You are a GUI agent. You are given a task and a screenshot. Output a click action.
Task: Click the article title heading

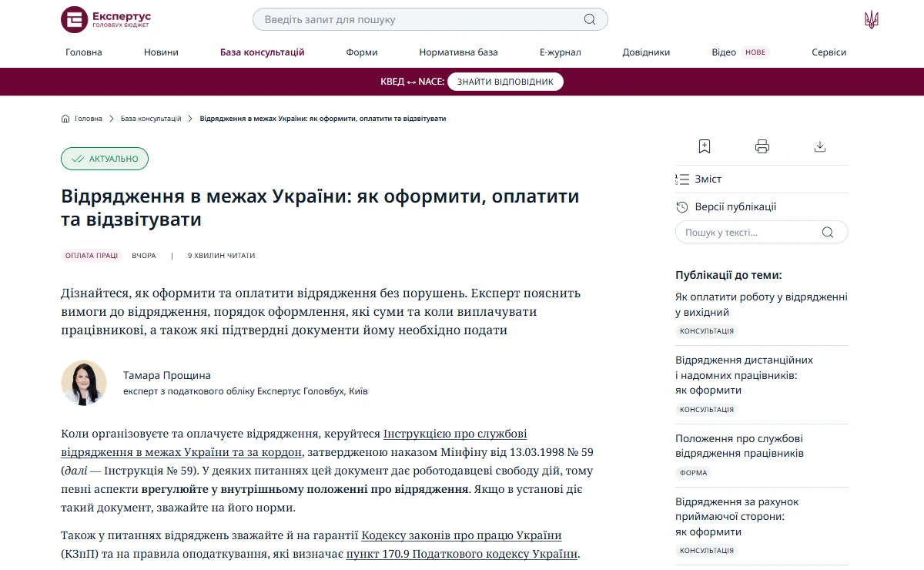(320, 208)
